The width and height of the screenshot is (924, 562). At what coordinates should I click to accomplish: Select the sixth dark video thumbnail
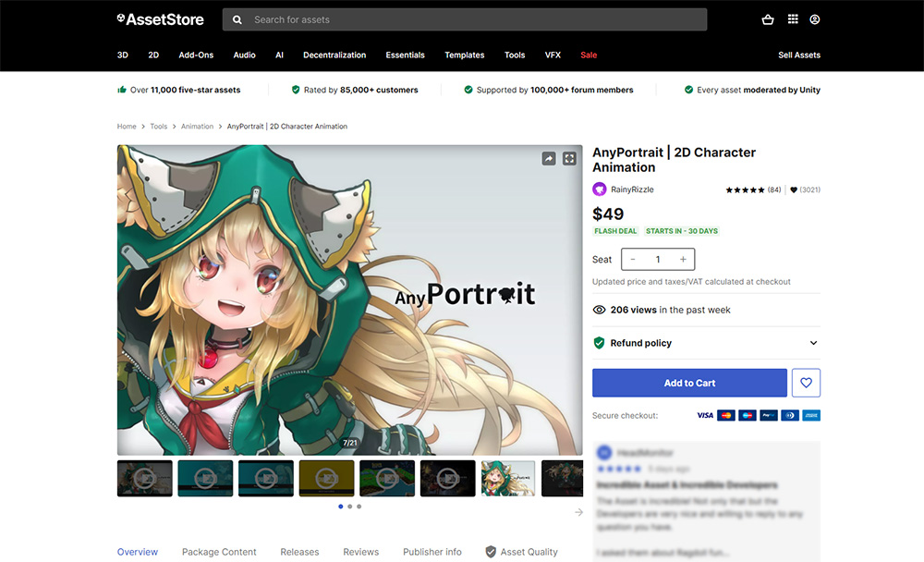click(x=448, y=478)
